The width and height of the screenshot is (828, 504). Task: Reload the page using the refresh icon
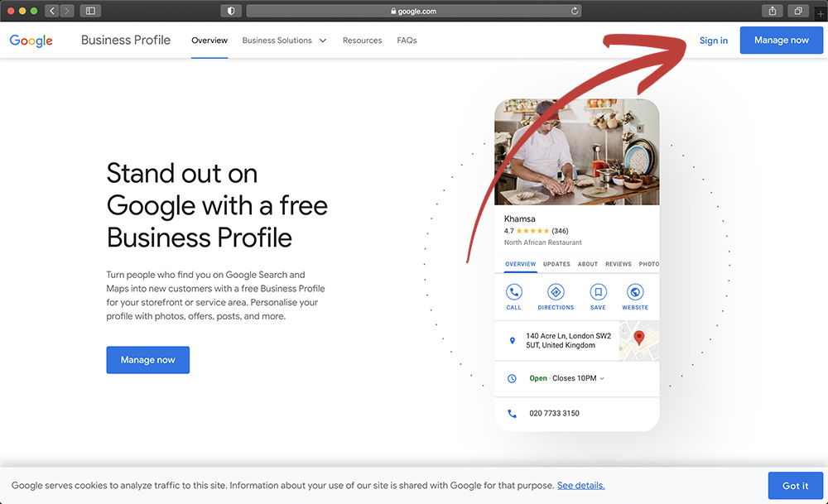pyautogui.click(x=575, y=11)
